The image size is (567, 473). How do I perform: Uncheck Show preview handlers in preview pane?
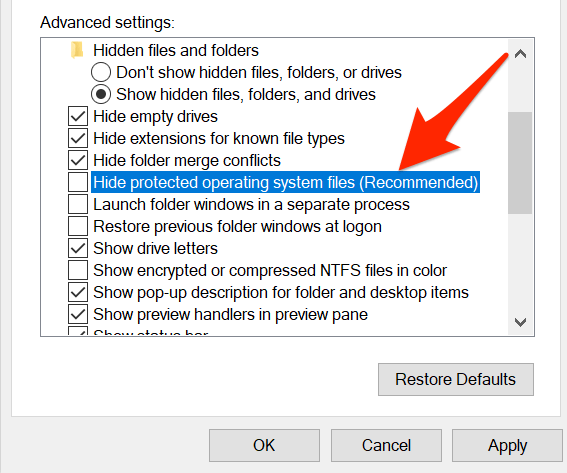click(78, 314)
